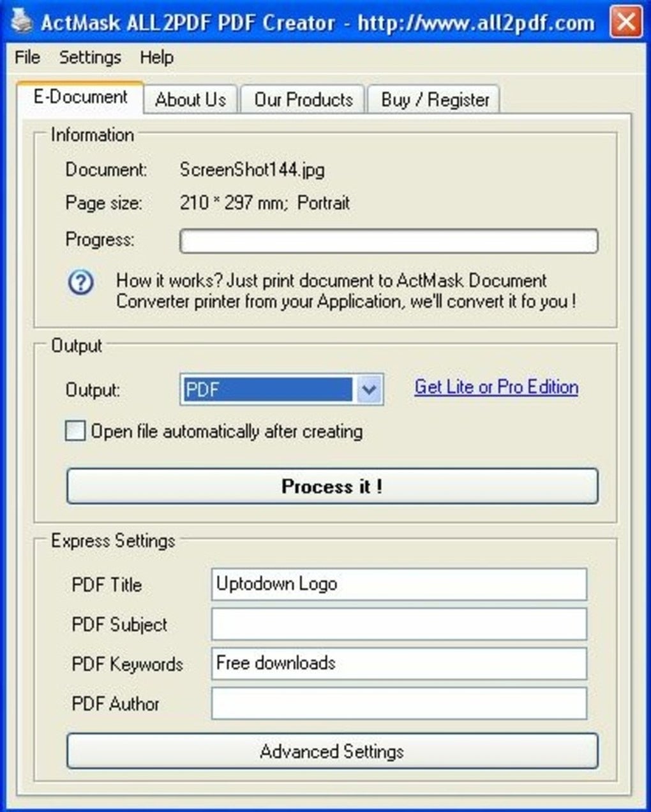Click inside the PDF Author field
651x812 pixels.
(x=399, y=704)
